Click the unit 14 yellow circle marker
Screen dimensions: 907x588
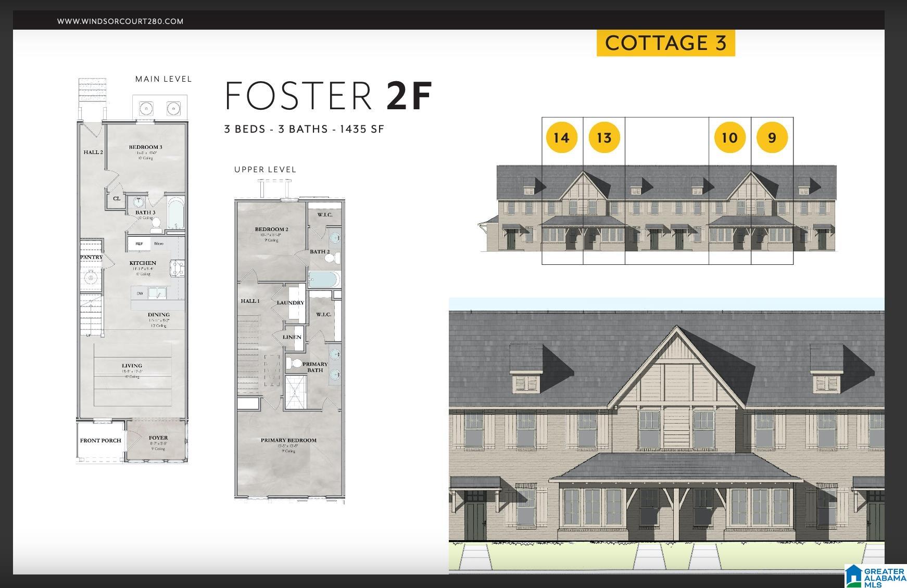tap(561, 138)
